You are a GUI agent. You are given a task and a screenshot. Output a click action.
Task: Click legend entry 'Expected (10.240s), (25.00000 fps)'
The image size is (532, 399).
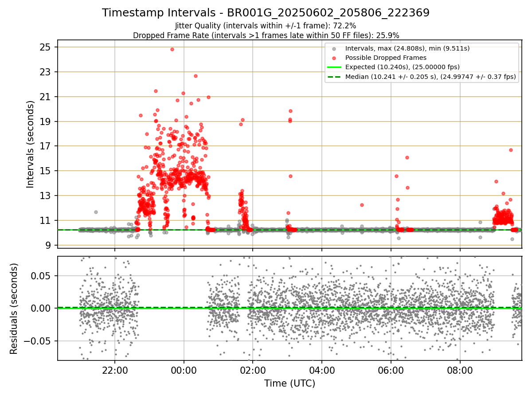coord(402,67)
